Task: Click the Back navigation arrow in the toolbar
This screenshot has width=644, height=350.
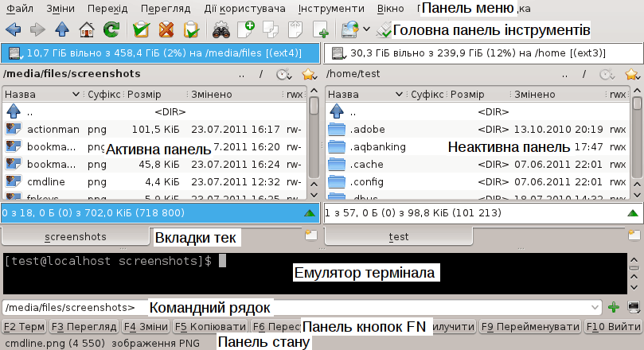Action: 13,30
